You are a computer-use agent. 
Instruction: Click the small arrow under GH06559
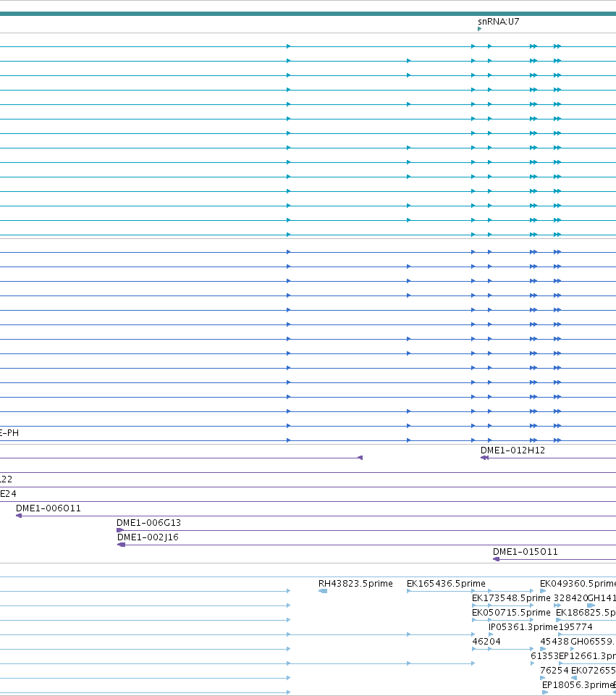[x=573, y=649]
